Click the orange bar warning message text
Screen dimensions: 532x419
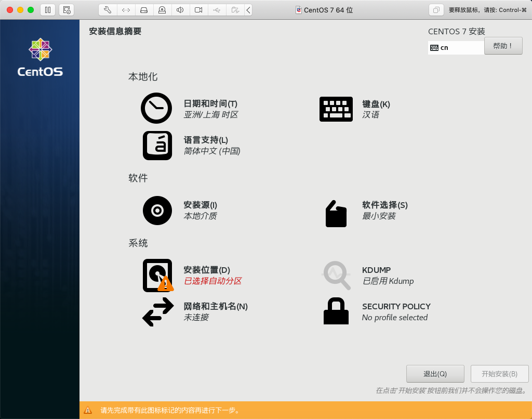tap(170, 410)
